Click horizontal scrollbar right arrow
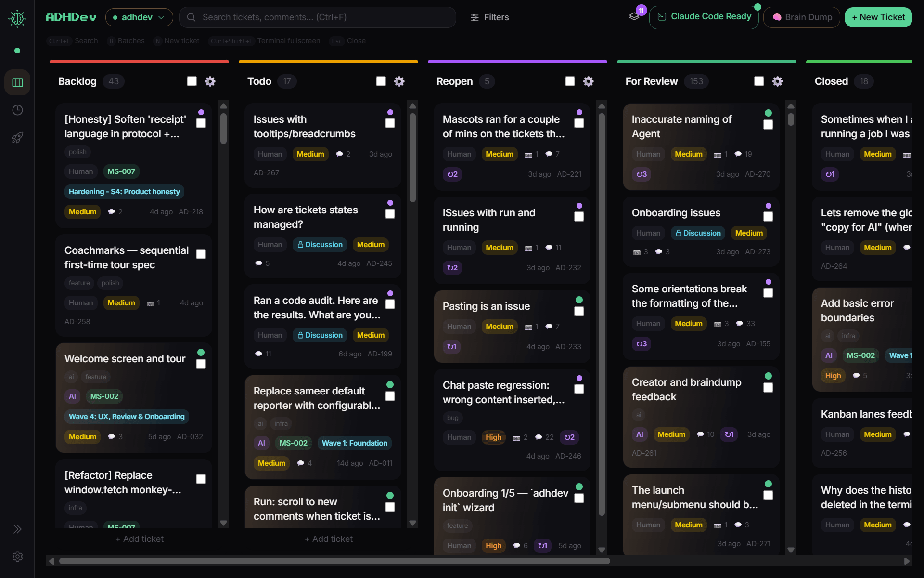924x578 pixels. (907, 561)
